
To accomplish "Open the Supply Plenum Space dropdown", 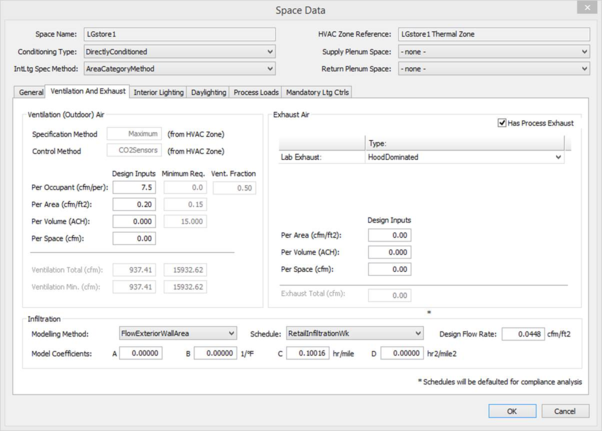I will [x=493, y=51].
